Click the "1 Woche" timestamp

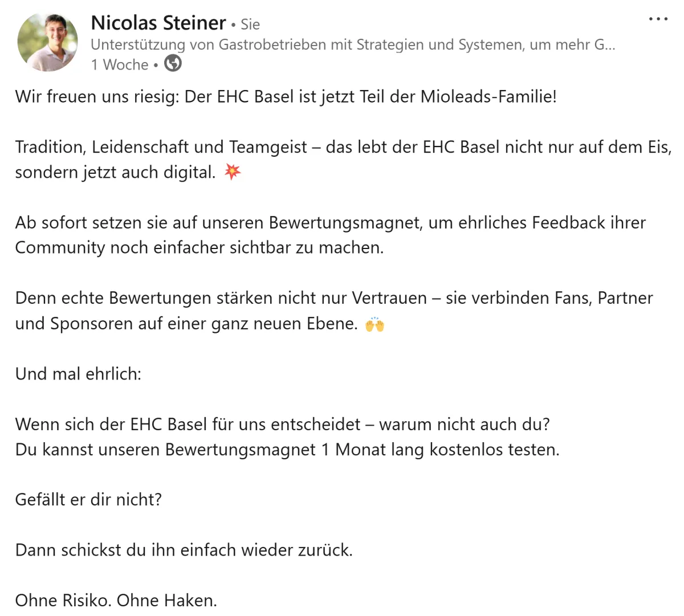pyautogui.click(x=120, y=65)
